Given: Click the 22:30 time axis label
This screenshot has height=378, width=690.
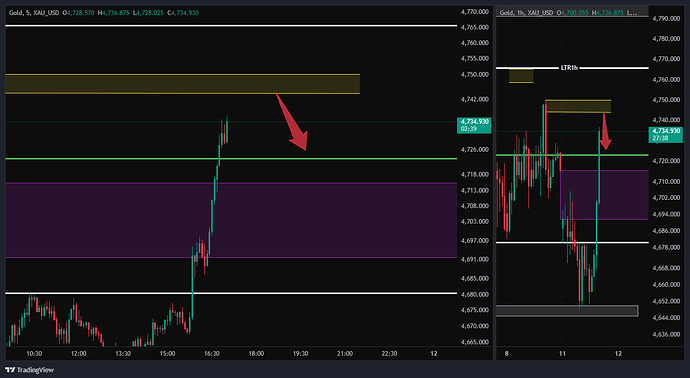Looking at the screenshot, I should pyautogui.click(x=389, y=354).
